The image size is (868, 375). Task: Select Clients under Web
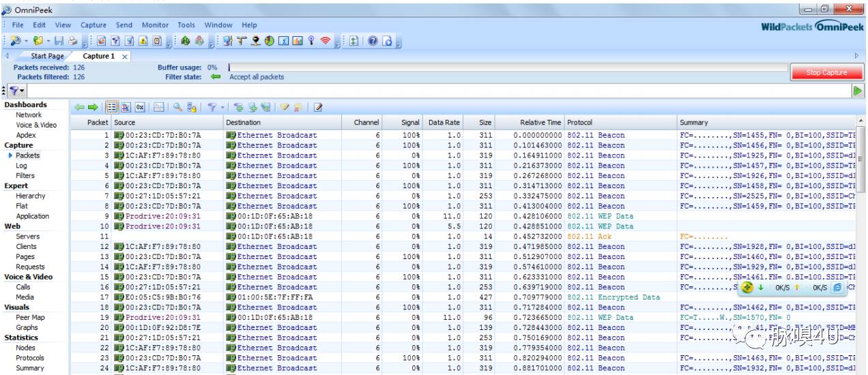(x=27, y=246)
